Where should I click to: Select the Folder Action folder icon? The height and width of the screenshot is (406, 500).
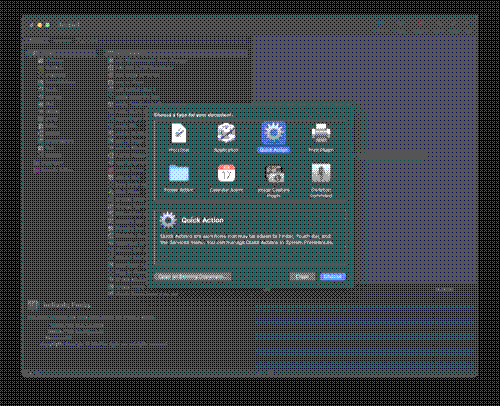[x=179, y=173]
